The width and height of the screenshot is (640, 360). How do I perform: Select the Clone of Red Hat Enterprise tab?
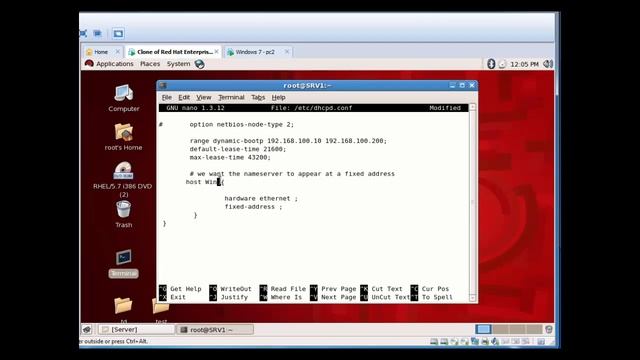pyautogui.click(x=175, y=52)
